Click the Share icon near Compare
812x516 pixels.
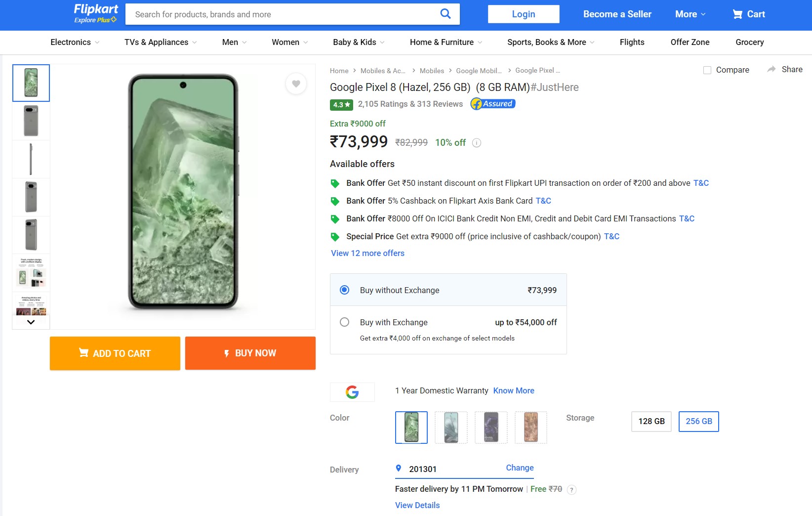click(x=771, y=69)
